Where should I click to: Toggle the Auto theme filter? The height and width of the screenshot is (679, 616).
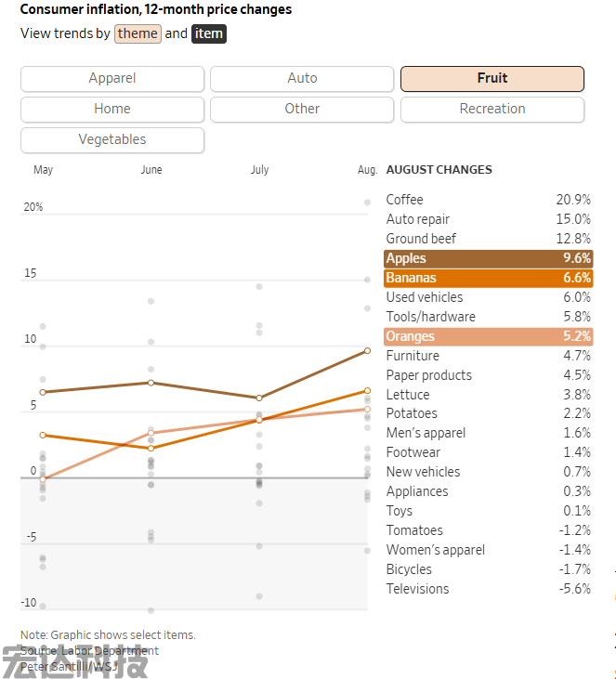302,79
